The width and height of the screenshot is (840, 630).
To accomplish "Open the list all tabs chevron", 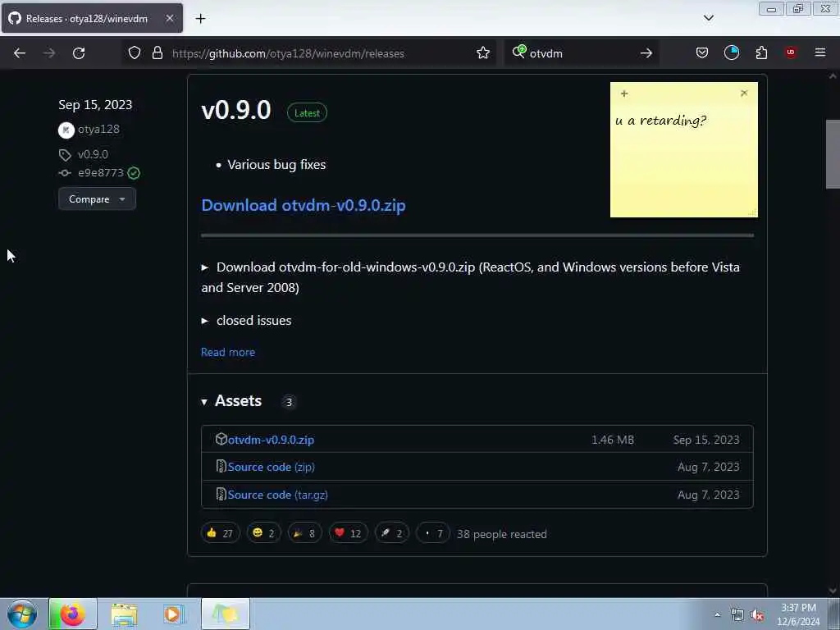I will 708,18.
